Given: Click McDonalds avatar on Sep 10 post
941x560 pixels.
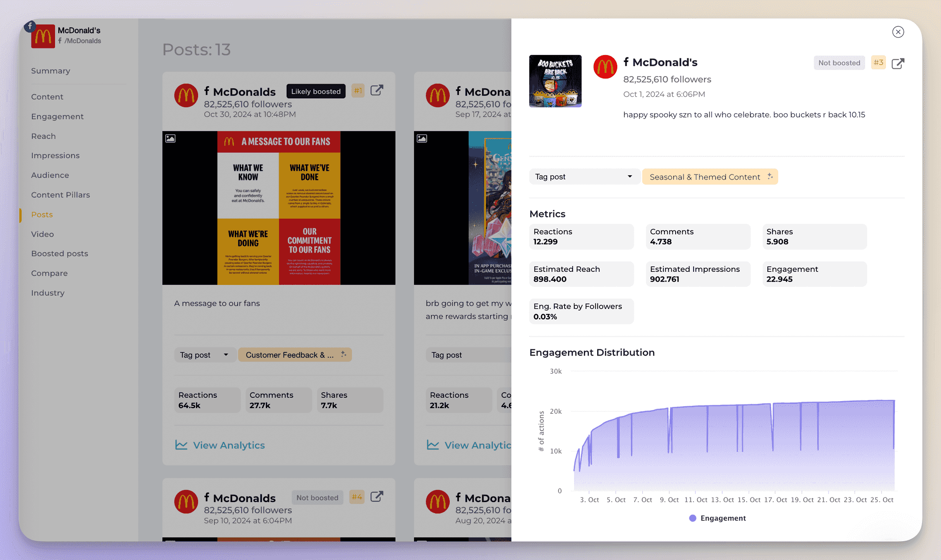Looking at the screenshot, I should tap(186, 502).
